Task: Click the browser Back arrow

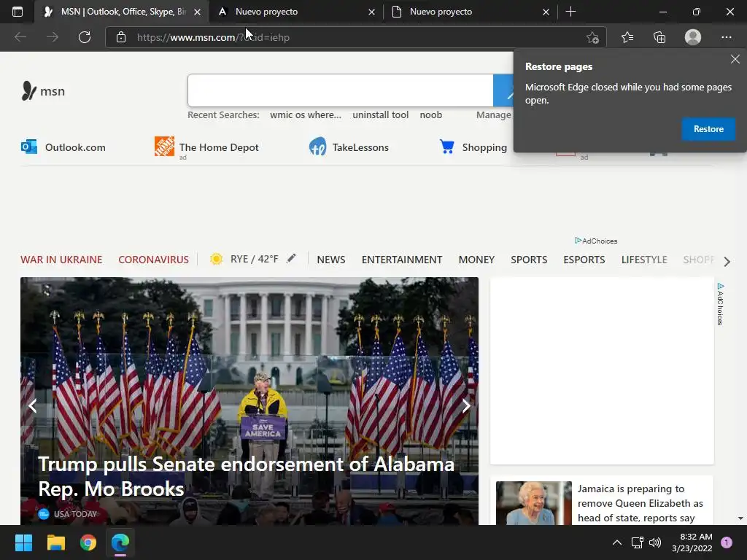Action: coord(20,37)
